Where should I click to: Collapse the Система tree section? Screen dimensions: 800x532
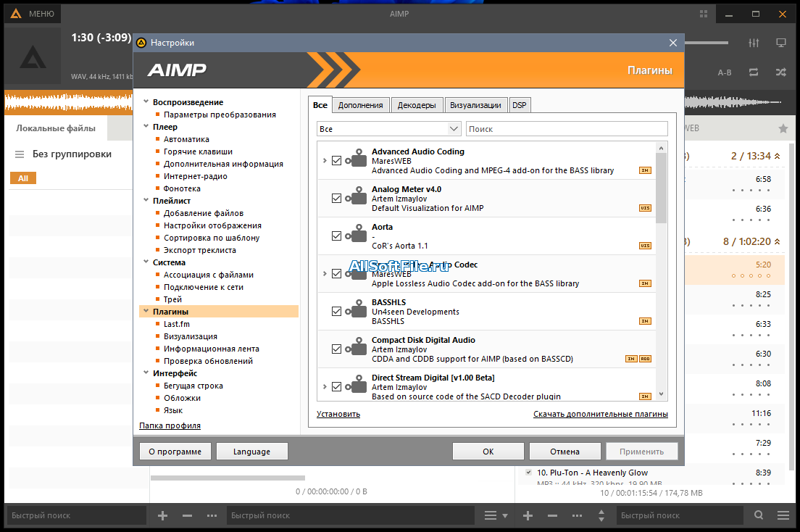(x=146, y=262)
